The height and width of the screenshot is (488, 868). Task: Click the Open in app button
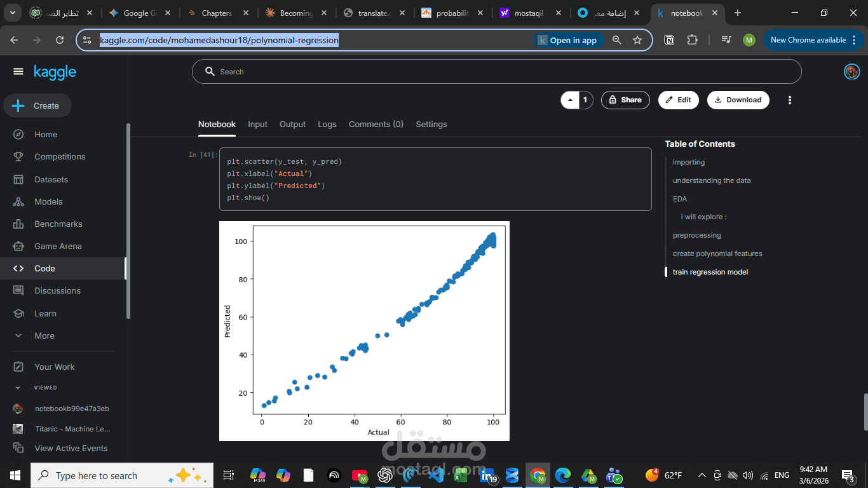click(x=568, y=40)
